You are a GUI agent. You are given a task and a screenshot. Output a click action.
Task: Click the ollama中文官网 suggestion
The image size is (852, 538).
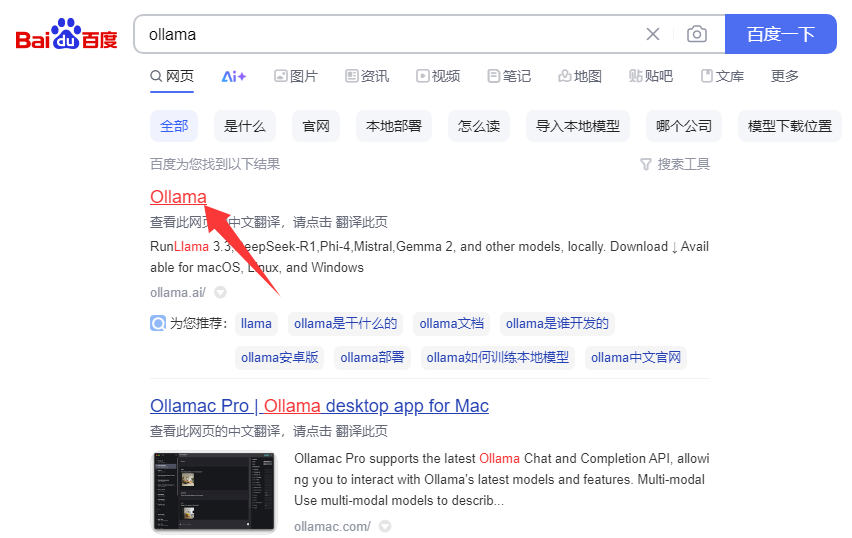[x=636, y=358]
